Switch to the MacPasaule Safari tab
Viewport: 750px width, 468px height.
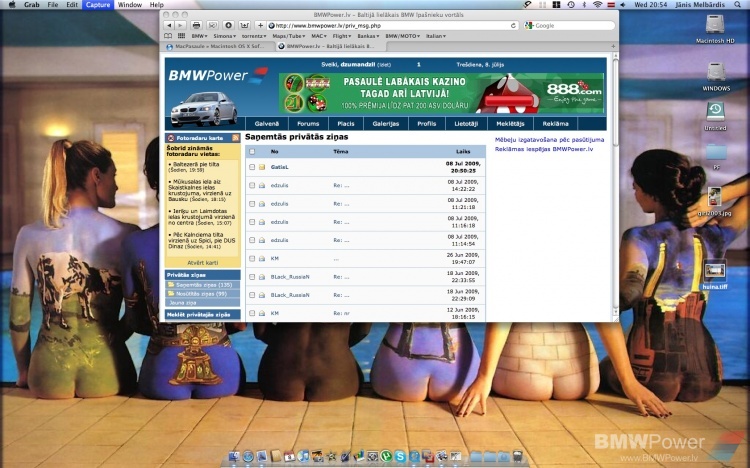point(219,46)
